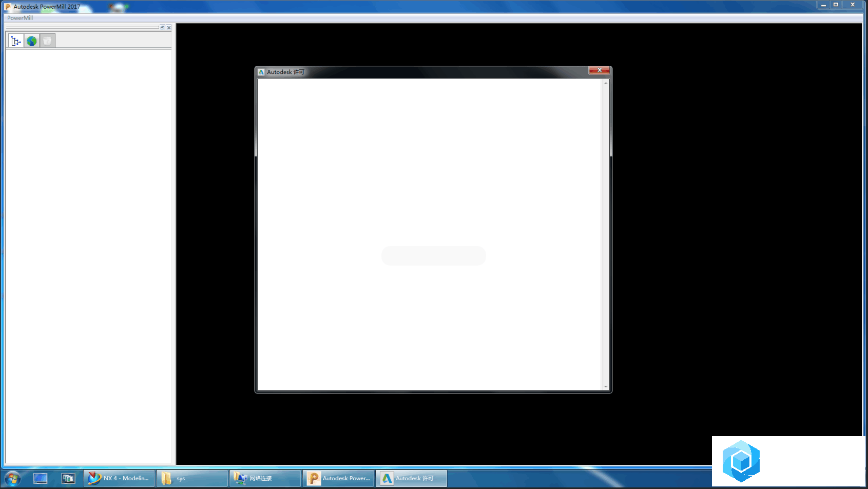Viewport: 868px width, 489px height.
Task: Maximize or restore the PowerMill window
Action: (x=836, y=5)
